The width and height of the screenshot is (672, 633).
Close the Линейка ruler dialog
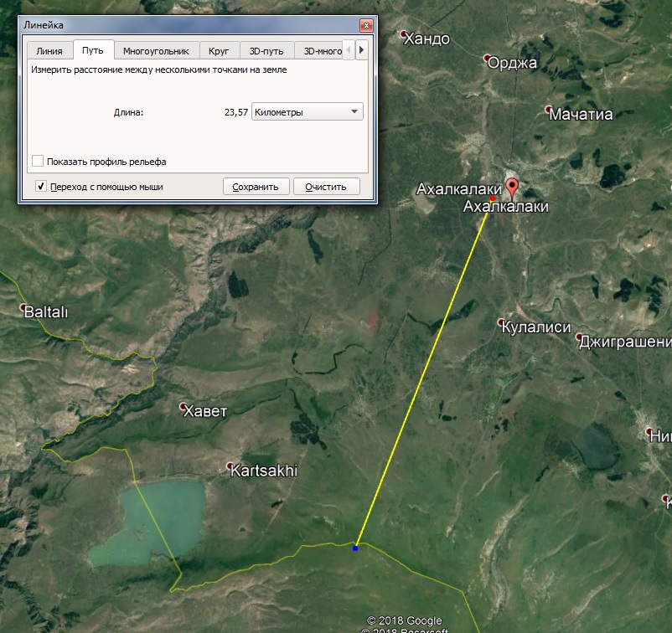point(366,25)
